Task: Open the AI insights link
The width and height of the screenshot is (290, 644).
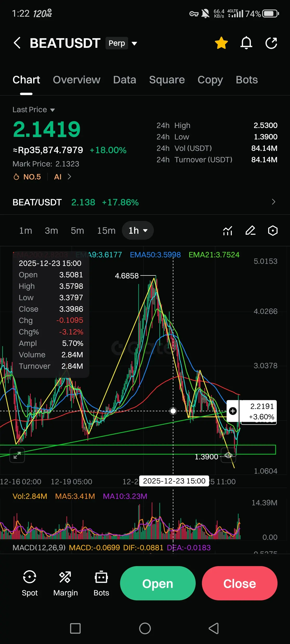Action: [x=58, y=177]
